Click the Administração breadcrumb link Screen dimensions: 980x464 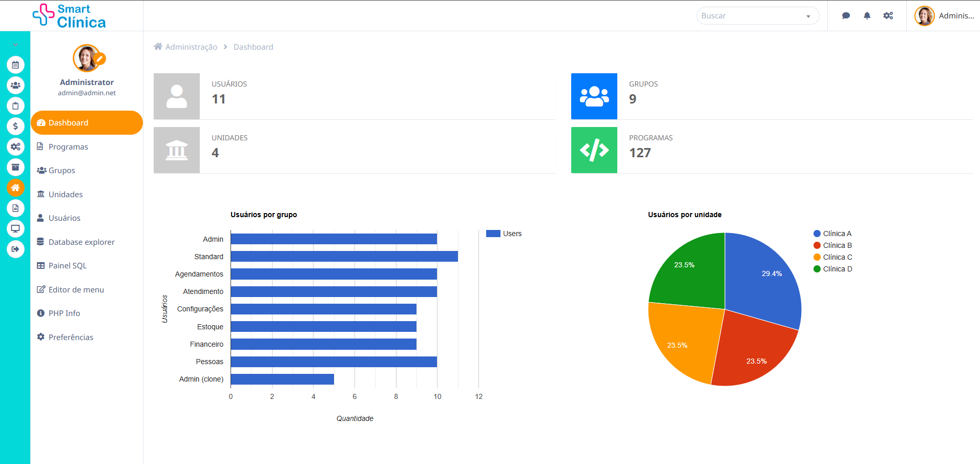[x=191, y=47]
